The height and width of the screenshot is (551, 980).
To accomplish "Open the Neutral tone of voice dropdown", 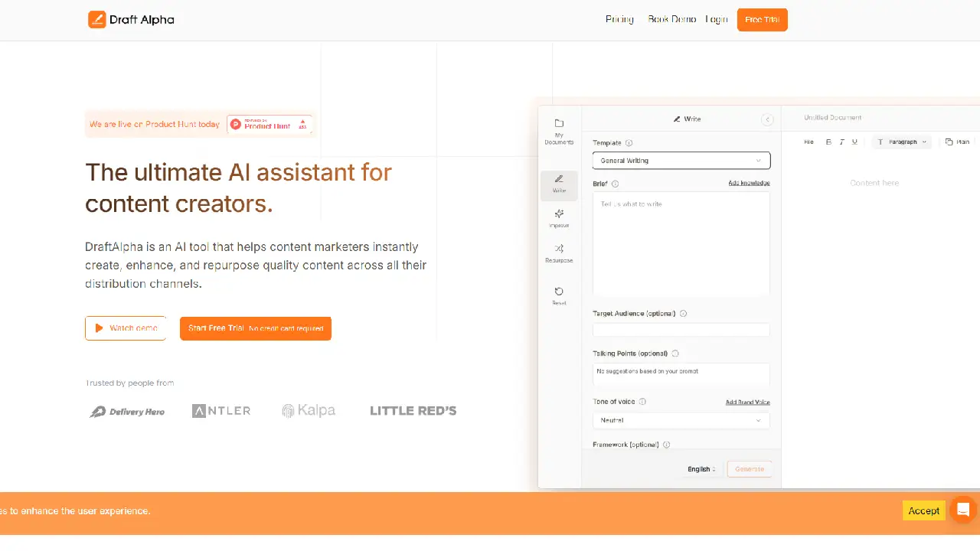I will (x=680, y=420).
